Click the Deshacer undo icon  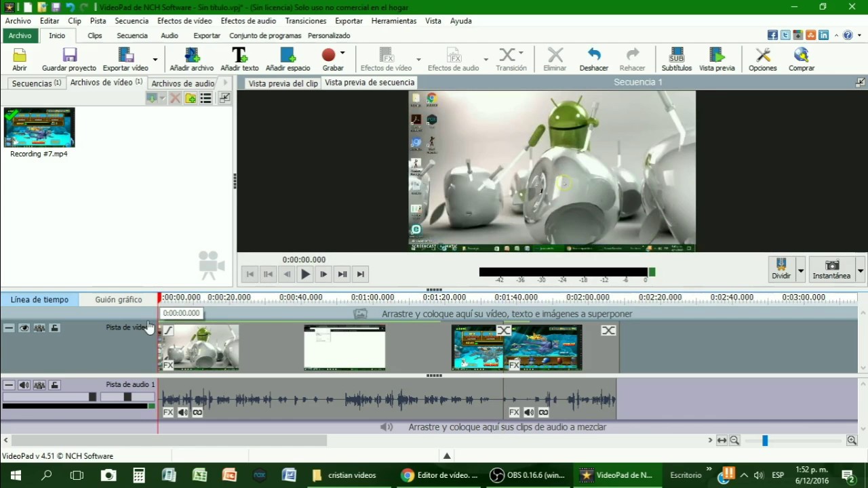coord(594,55)
